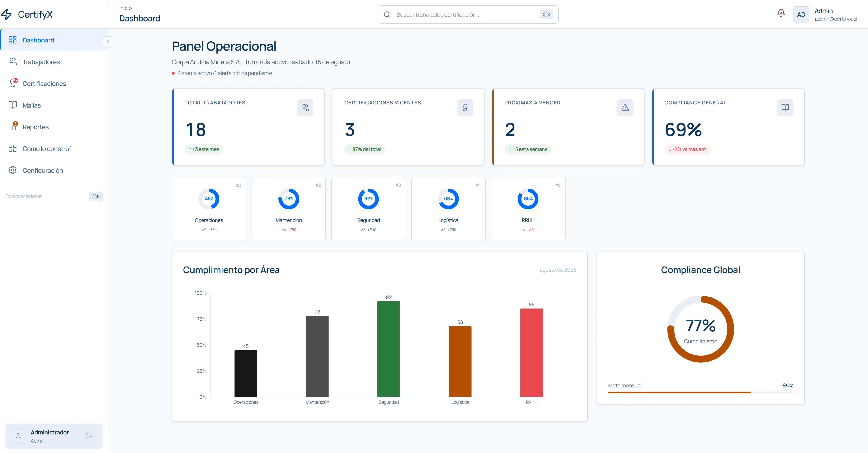This screenshot has height=453, width=868.
Task: Click the CertifyX lightning bolt logo
Action: coord(6,14)
